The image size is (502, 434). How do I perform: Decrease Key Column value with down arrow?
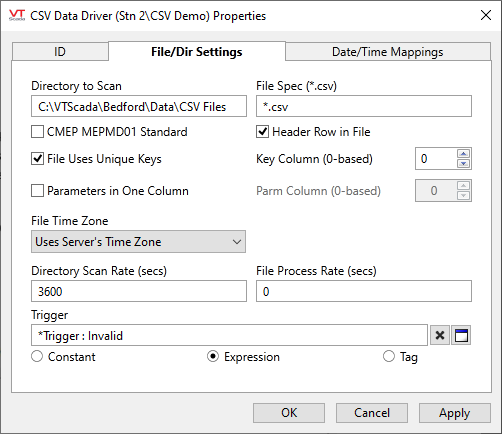(463, 163)
